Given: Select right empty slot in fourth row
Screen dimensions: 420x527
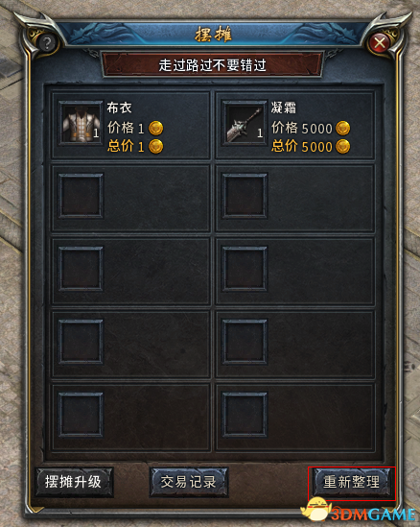Looking at the screenshot, I should tap(245, 342).
